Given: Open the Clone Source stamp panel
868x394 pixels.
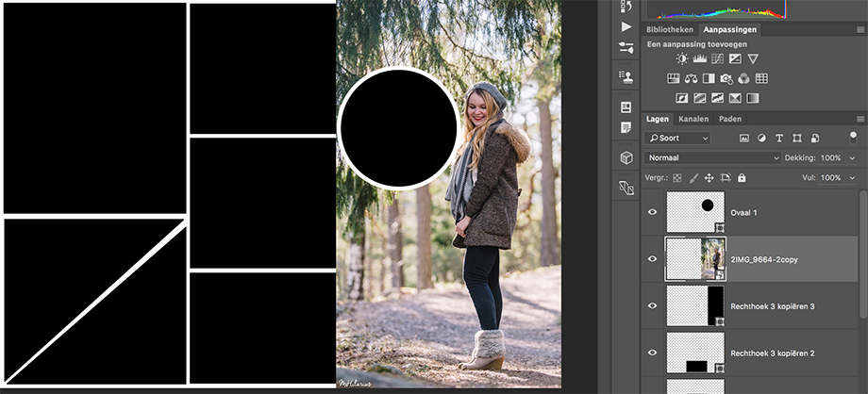Looking at the screenshot, I should [626, 77].
